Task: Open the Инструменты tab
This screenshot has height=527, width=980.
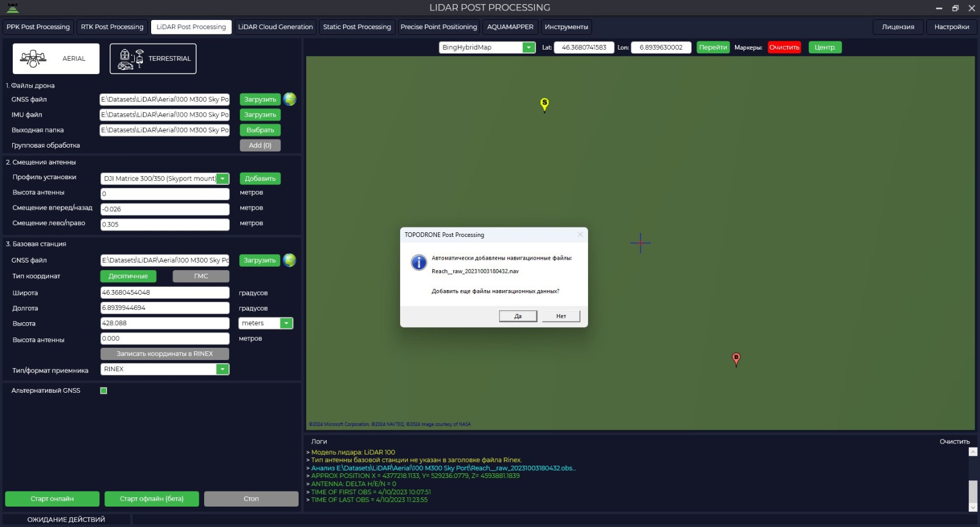Action: tap(566, 27)
